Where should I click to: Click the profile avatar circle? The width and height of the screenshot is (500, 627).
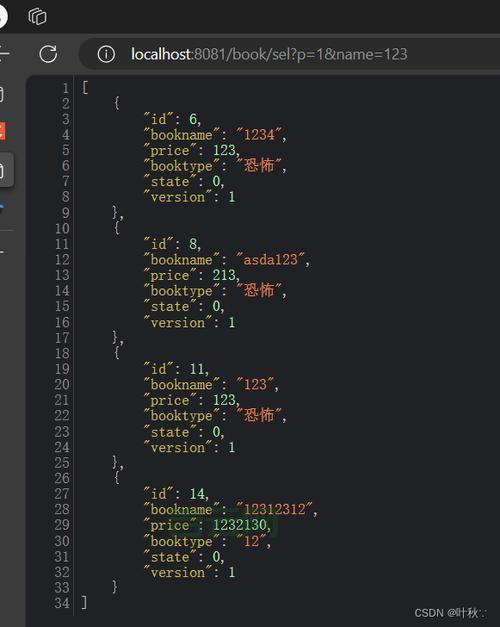pyautogui.click(x=2, y=16)
